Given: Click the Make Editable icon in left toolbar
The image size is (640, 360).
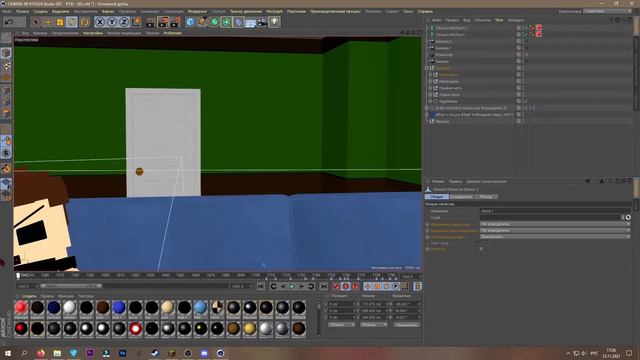Looking at the screenshot, I should 6,38.
